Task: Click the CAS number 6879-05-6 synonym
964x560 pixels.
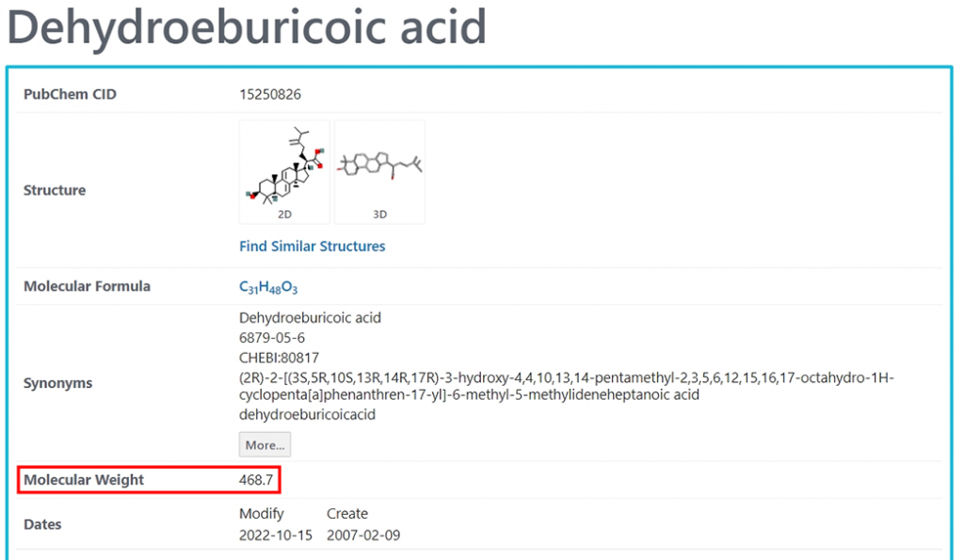Action: pyautogui.click(x=272, y=338)
